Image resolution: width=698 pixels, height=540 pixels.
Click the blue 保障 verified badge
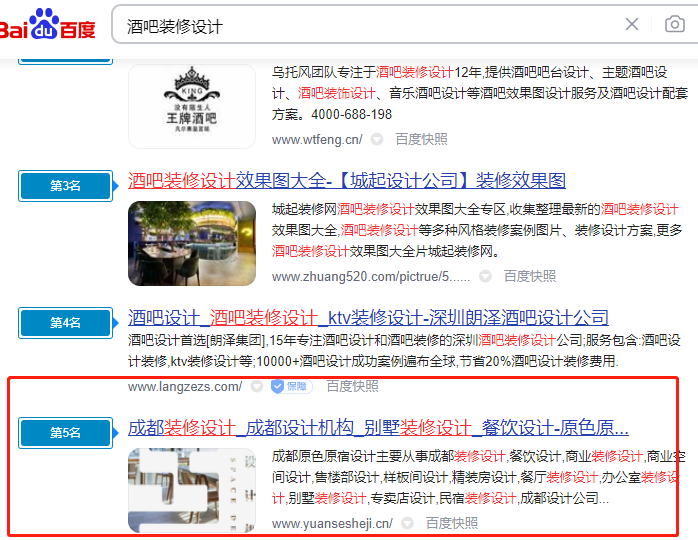point(290,386)
